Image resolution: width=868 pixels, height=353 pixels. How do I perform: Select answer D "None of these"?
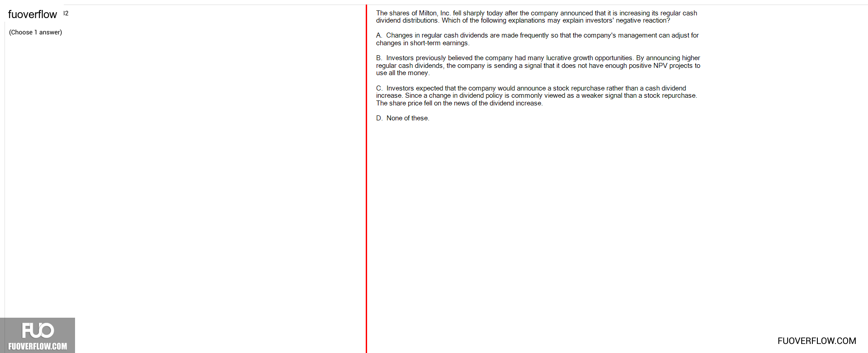pos(403,118)
